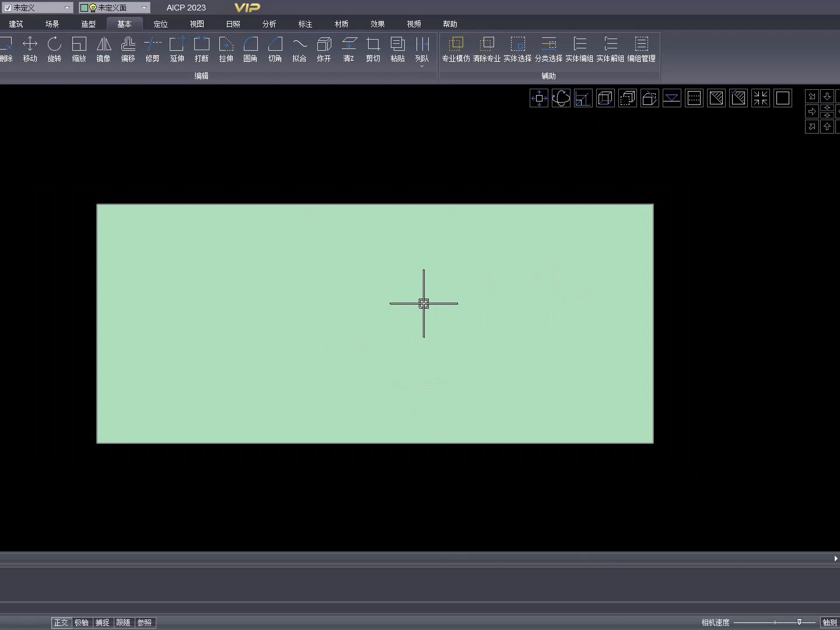The image size is (840, 630).
Task: Toggle the 未定义 layer checkbox
Action: pos(8,8)
